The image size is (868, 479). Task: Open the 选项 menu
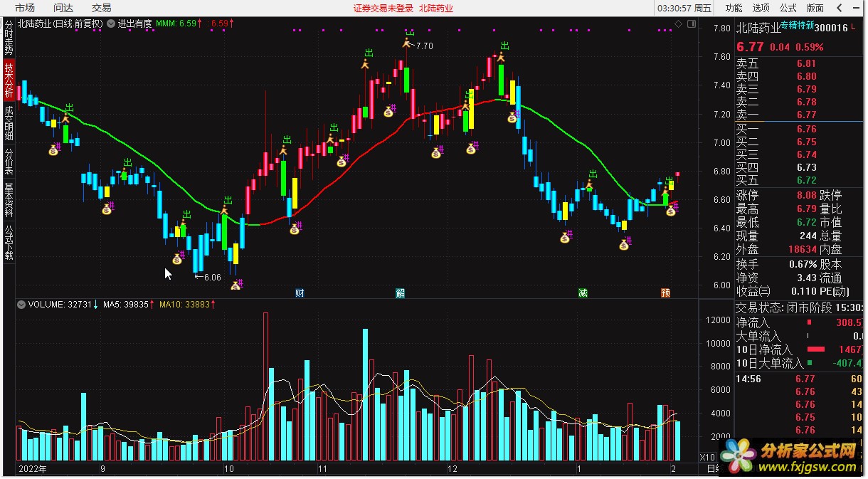coord(761,8)
